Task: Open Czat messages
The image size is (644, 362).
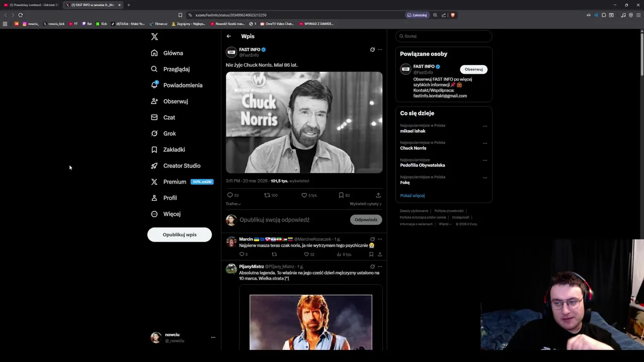Action: [163, 117]
